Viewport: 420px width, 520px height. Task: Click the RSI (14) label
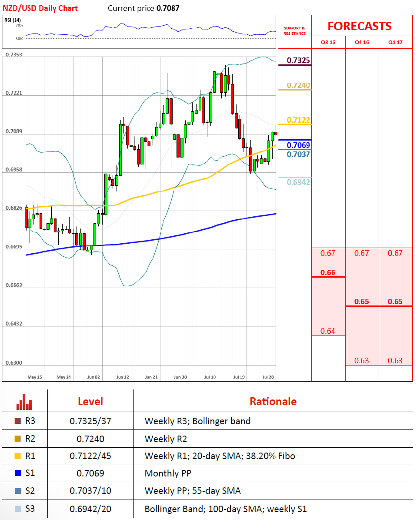13,20
